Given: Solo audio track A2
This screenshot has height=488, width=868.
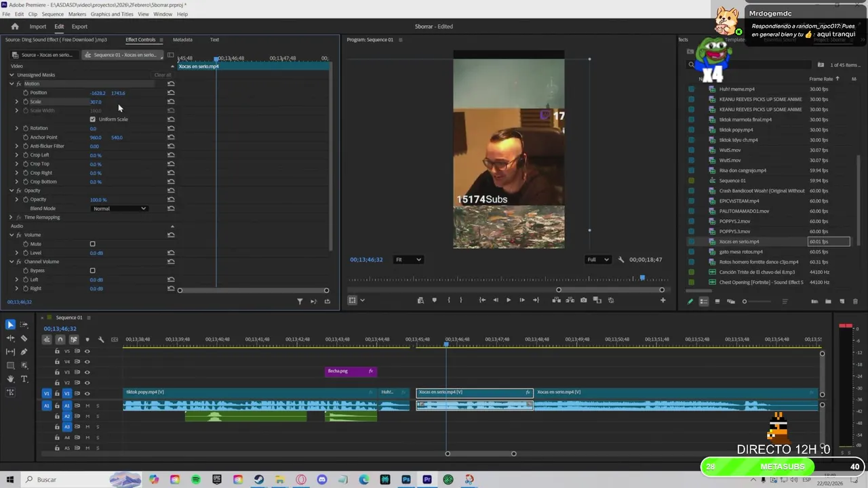Looking at the screenshot, I should pos(98,416).
